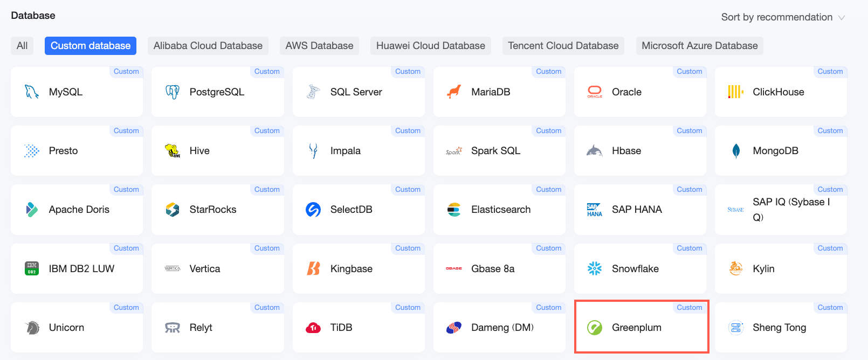This screenshot has width=868, height=360.
Task: Choose the Gbase 8a label
Action: (x=493, y=268)
